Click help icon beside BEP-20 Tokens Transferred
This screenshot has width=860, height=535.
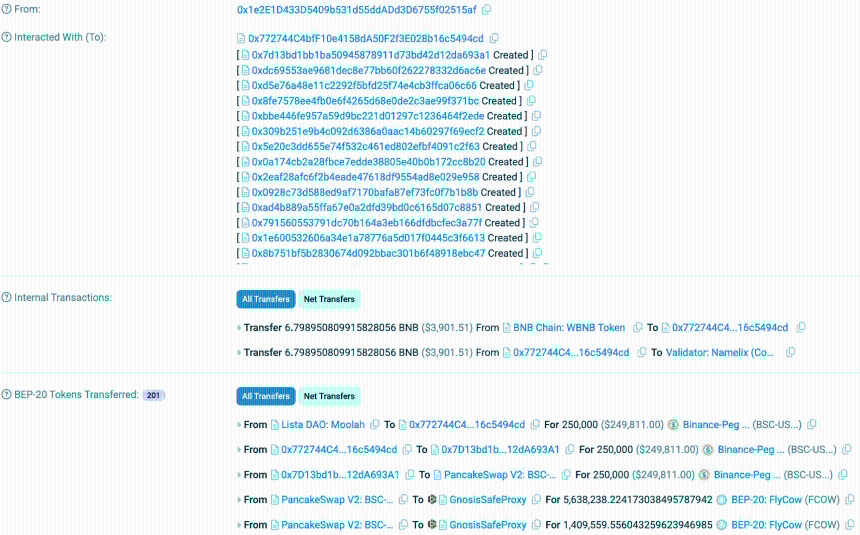[x=6, y=395]
